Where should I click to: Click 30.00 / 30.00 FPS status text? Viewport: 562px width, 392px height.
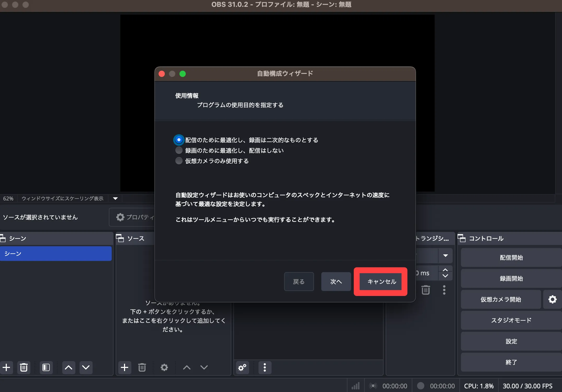coord(527,386)
